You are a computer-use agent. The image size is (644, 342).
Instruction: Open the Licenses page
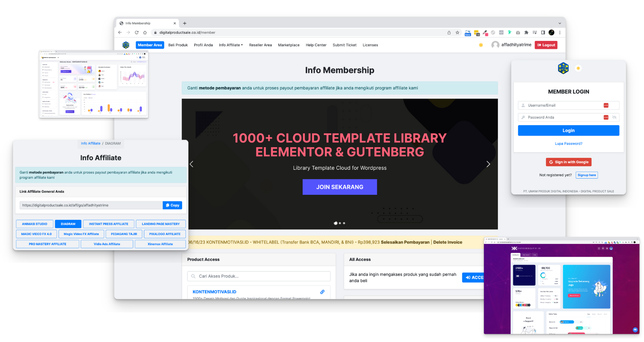point(370,45)
